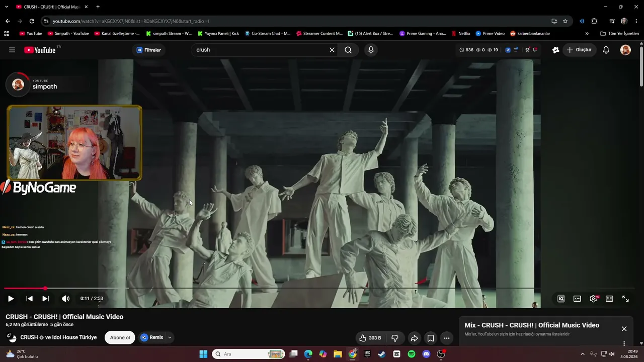Click the vidIQ clock stat showing 836
644x362 pixels.
[x=466, y=50]
